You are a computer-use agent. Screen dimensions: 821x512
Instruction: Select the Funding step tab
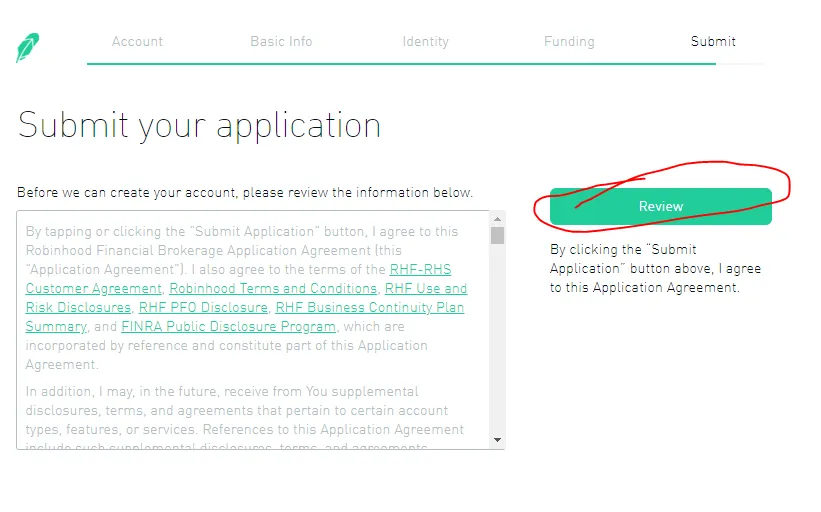(x=569, y=41)
